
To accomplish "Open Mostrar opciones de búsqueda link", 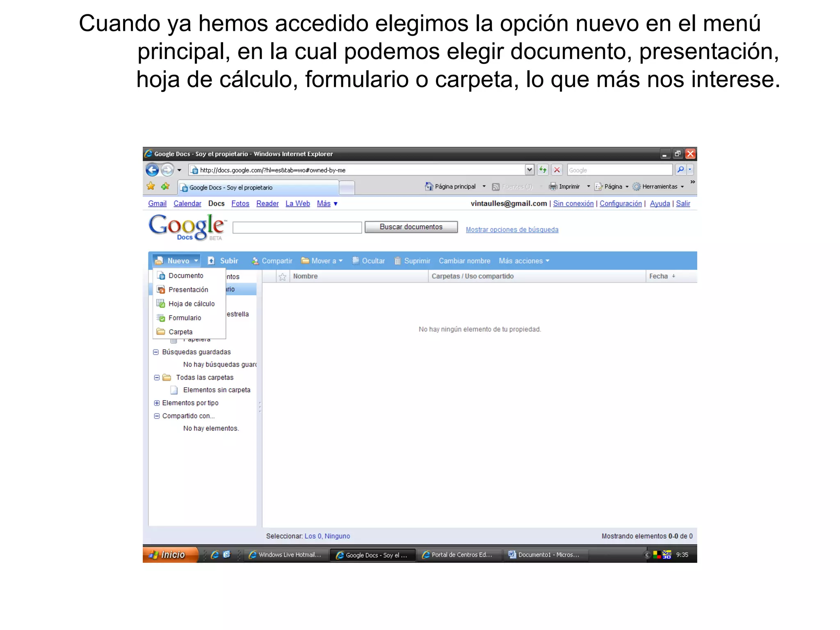I will click(512, 230).
